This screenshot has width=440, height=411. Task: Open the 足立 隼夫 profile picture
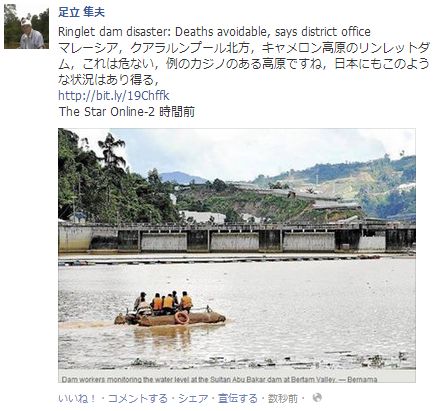26,27
